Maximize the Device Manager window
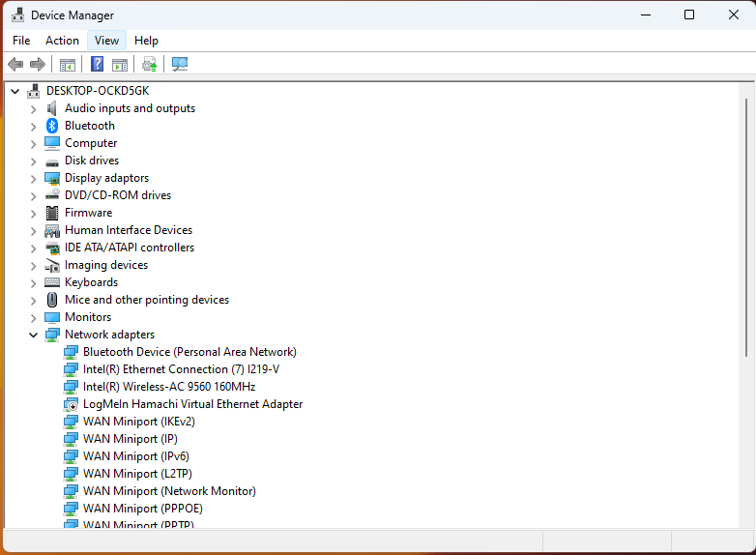The image size is (756, 555). pos(689,15)
